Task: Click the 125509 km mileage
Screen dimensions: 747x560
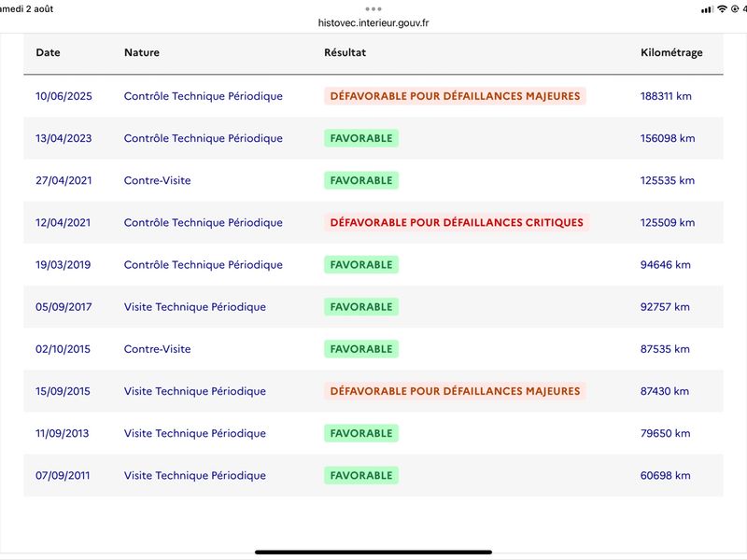Action: [668, 223]
